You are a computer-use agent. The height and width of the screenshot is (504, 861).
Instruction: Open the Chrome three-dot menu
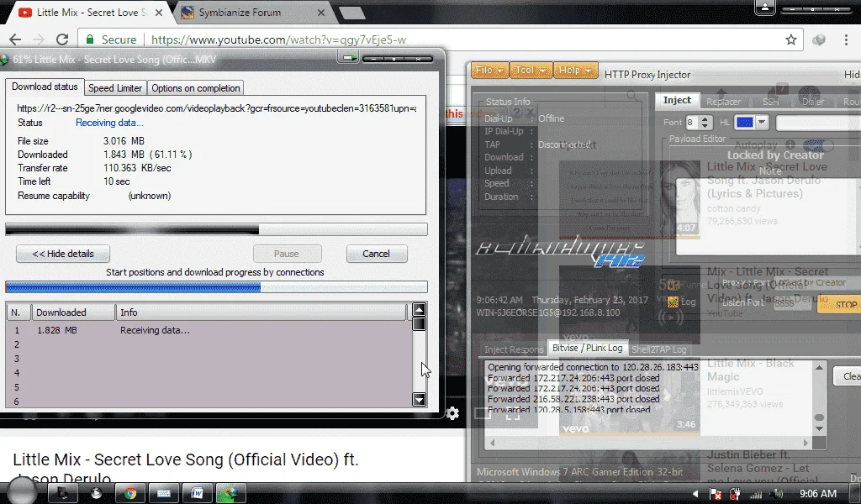pos(846,39)
